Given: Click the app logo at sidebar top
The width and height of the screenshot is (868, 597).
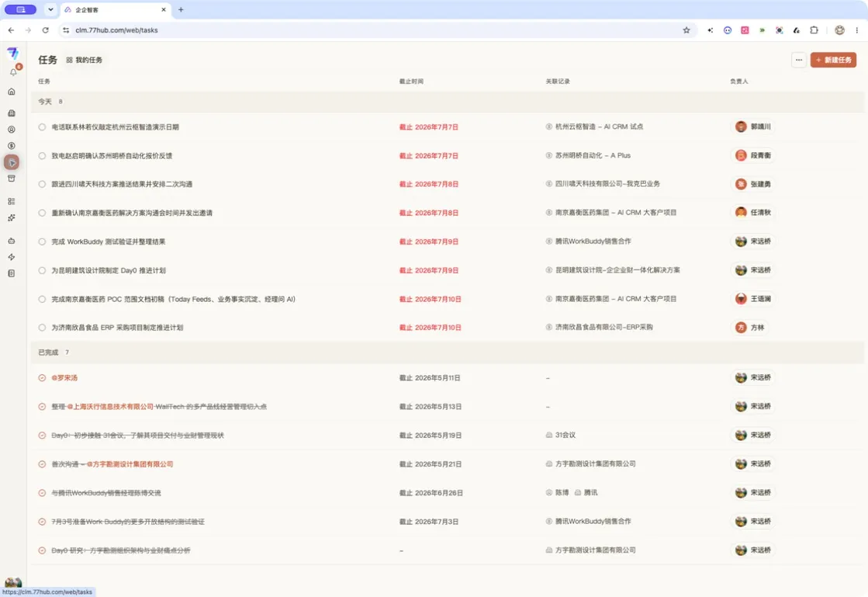Looking at the screenshot, I should point(12,53).
